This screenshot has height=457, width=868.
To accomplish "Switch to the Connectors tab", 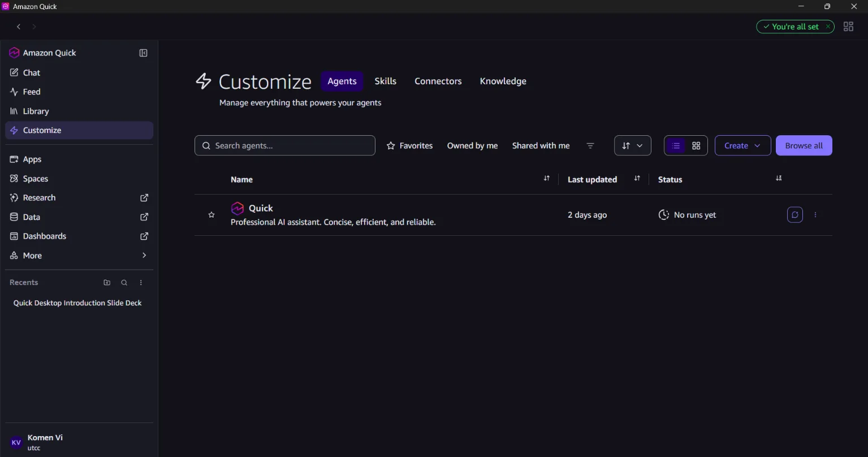I will (438, 81).
